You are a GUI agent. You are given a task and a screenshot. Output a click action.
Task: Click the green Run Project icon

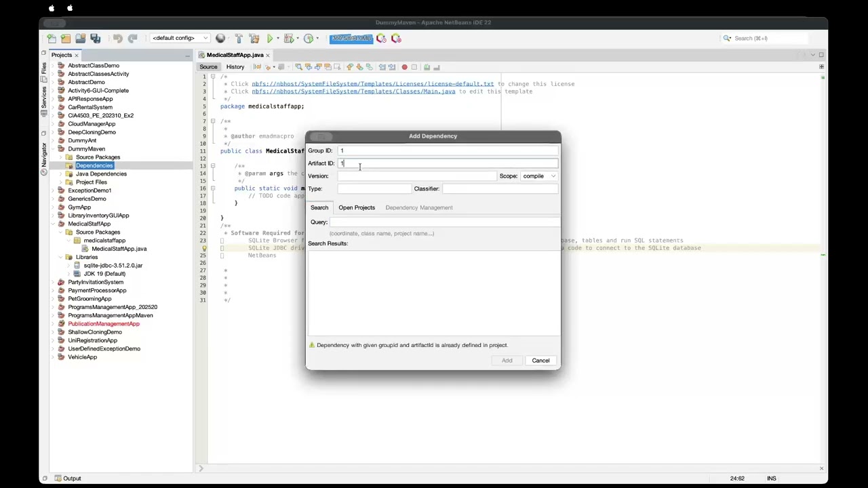coord(270,39)
